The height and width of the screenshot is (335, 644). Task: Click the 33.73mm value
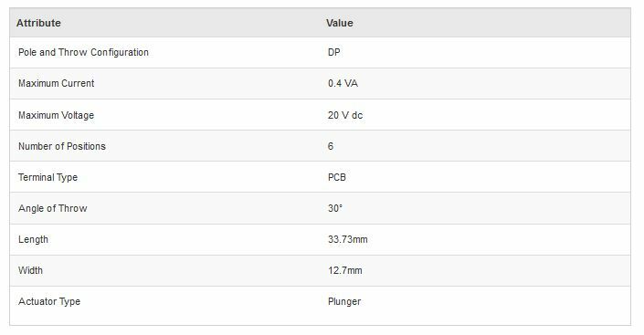click(x=348, y=239)
